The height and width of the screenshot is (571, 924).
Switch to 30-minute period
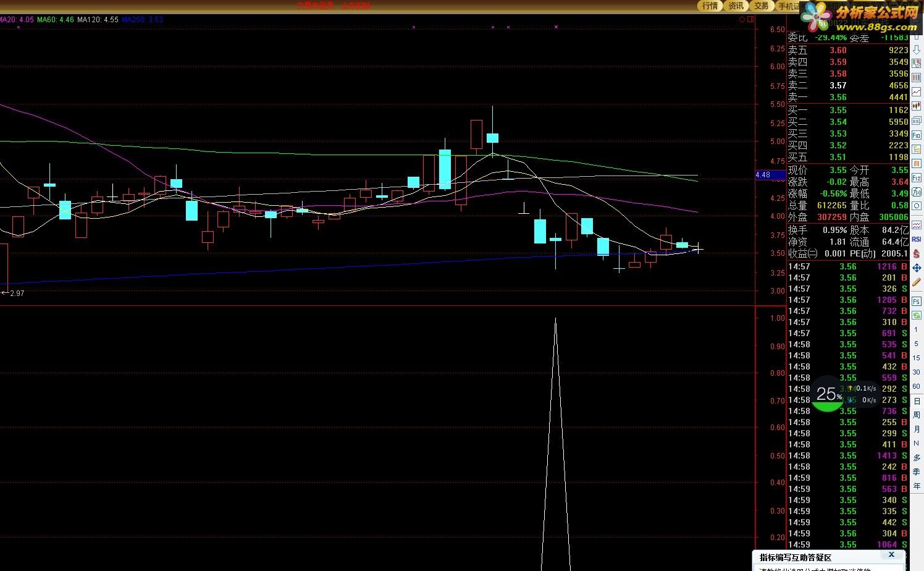(x=916, y=373)
